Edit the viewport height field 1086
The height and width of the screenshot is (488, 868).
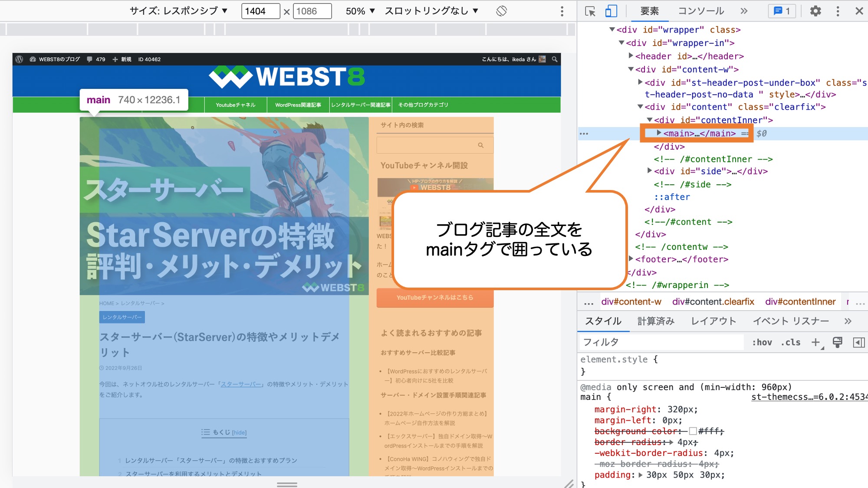coord(312,11)
